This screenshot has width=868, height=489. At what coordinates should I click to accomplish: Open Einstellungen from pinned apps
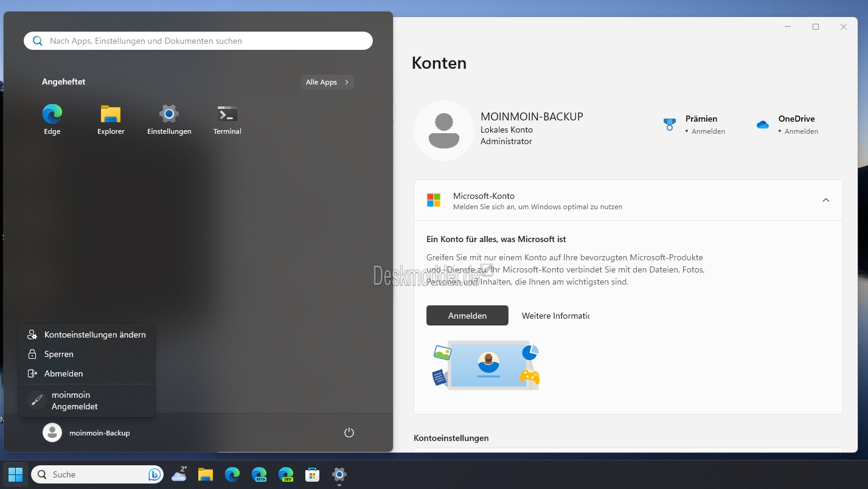169,119
